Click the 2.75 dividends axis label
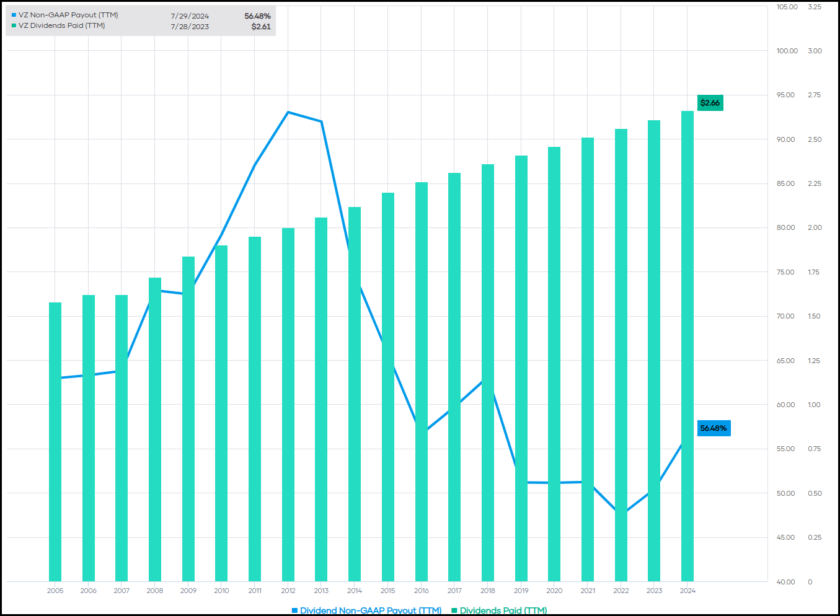This screenshot has width=840, height=616. [815, 95]
